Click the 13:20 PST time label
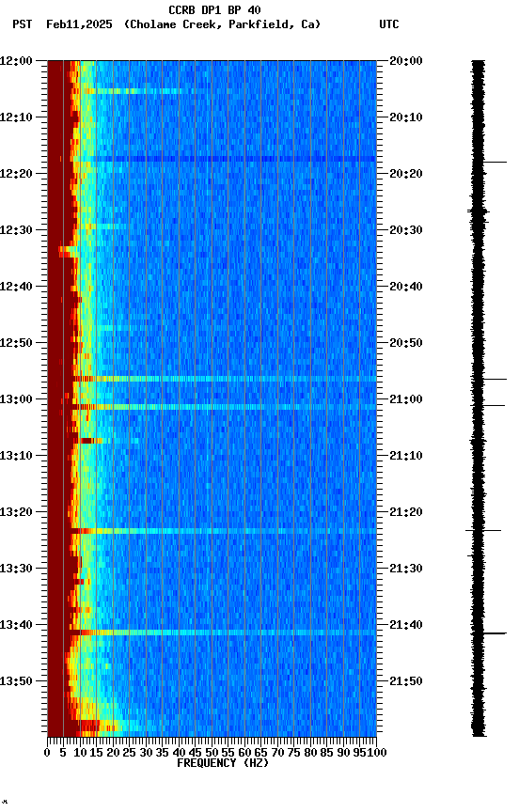This screenshot has height=812, width=519. tap(16, 513)
